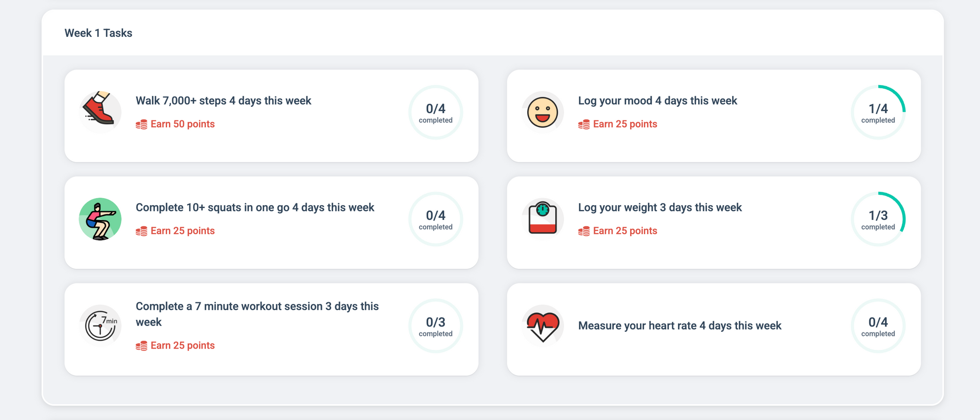The height and width of the screenshot is (420, 980).
Task: Click the squatting person exercise icon
Action: (100, 219)
